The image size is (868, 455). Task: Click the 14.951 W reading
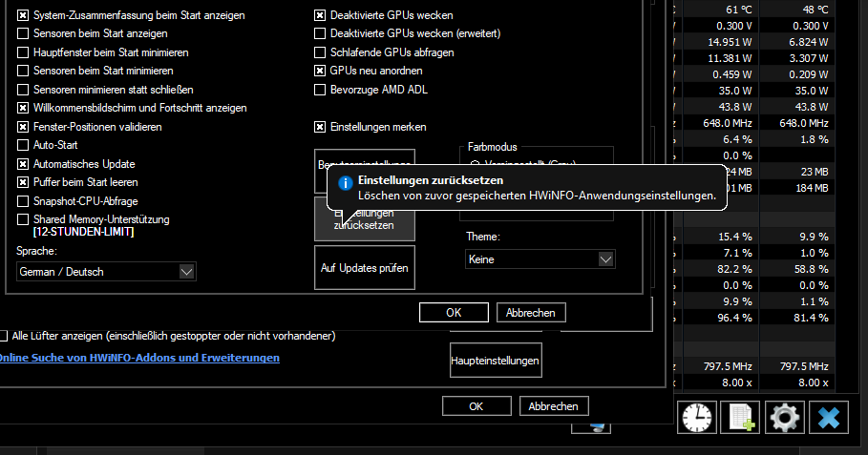(730, 42)
